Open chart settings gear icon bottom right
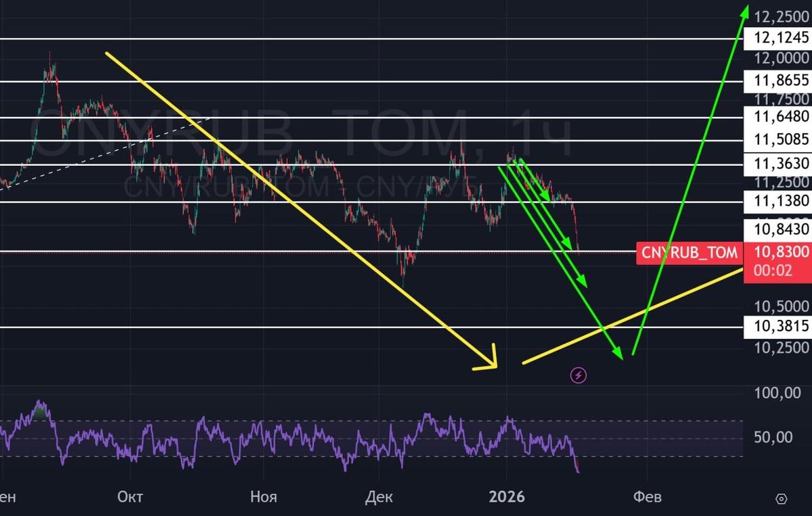812x516 pixels. coord(782,499)
